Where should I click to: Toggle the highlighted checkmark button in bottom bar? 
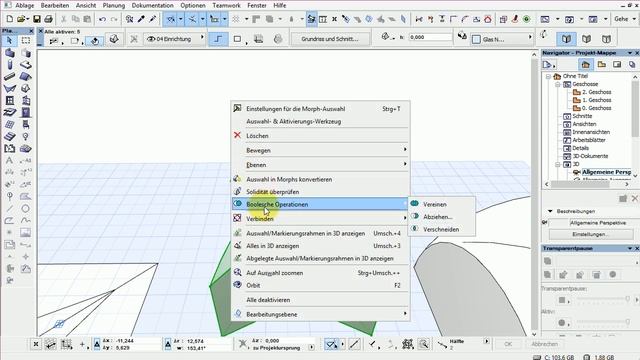coord(331,344)
